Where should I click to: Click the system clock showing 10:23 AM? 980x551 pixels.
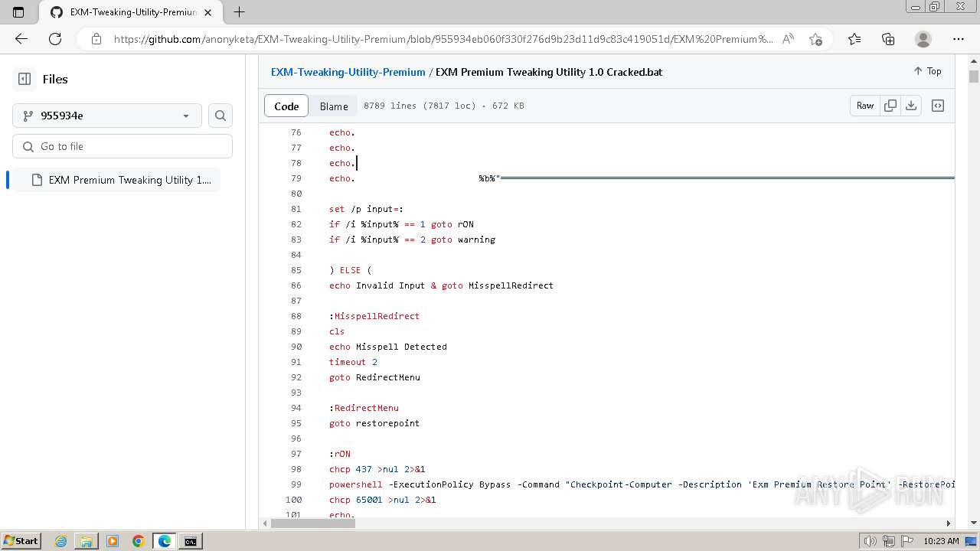941,541
